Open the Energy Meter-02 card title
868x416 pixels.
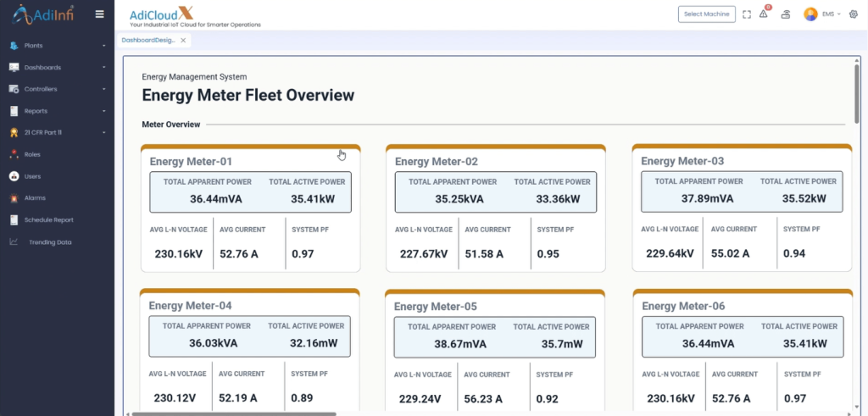click(437, 162)
